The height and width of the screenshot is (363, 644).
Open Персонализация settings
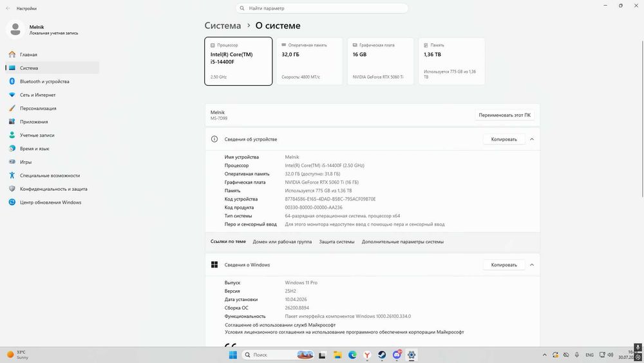click(x=52, y=108)
